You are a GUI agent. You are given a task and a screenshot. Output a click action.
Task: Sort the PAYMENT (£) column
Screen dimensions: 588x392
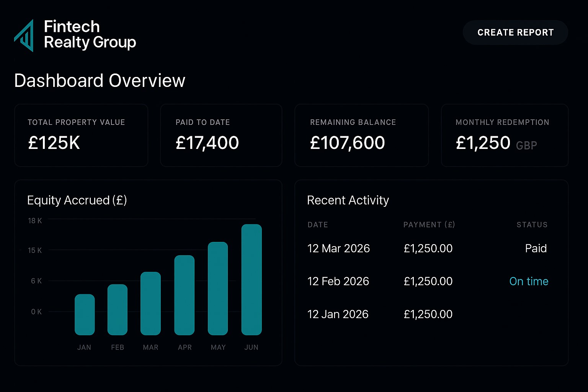(x=429, y=225)
